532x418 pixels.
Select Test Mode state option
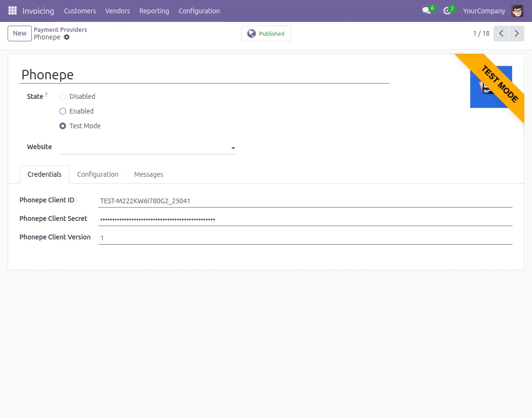(62, 125)
